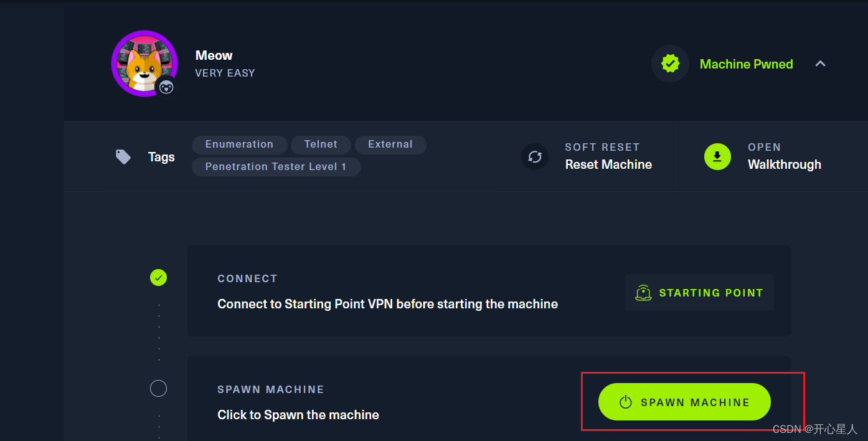868x441 pixels.
Task: Click the Meow machine avatar icon
Action: click(x=144, y=63)
